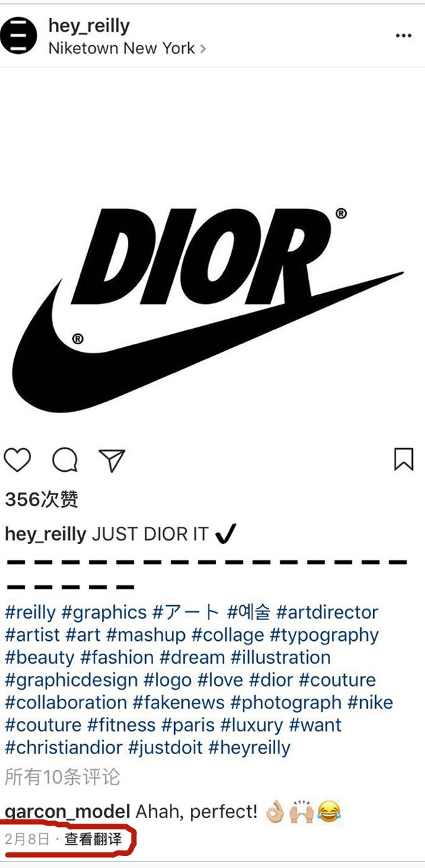Open the #mashup hashtag
Viewport: 425px width, 868px height.
(146, 635)
